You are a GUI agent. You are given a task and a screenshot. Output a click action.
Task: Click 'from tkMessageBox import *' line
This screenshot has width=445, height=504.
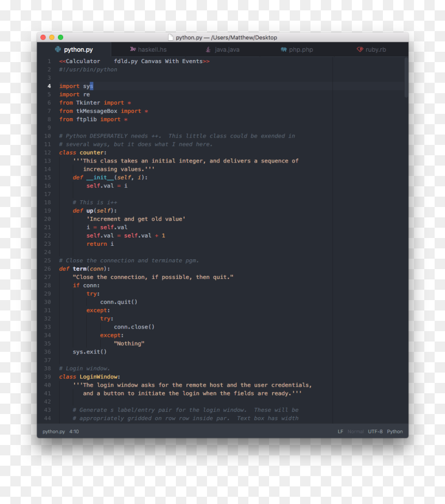(103, 111)
